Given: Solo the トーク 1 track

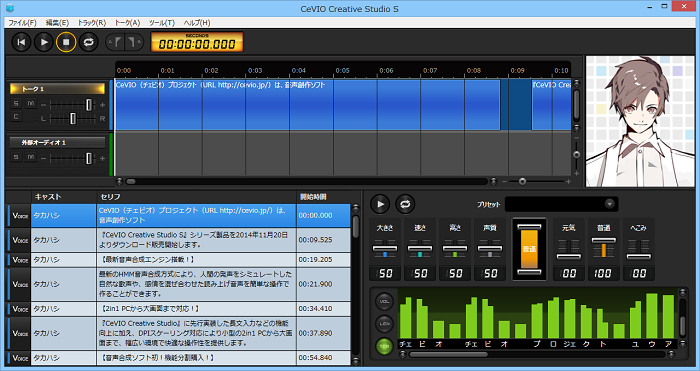Looking at the screenshot, I should pos(16,104).
